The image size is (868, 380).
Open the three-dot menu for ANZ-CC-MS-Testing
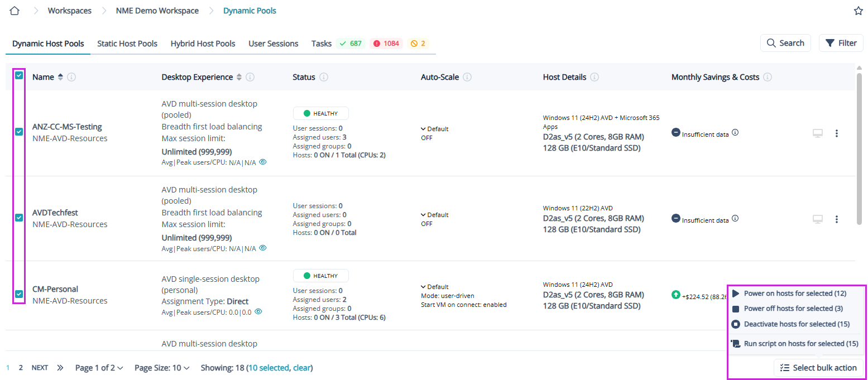point(836,133)
